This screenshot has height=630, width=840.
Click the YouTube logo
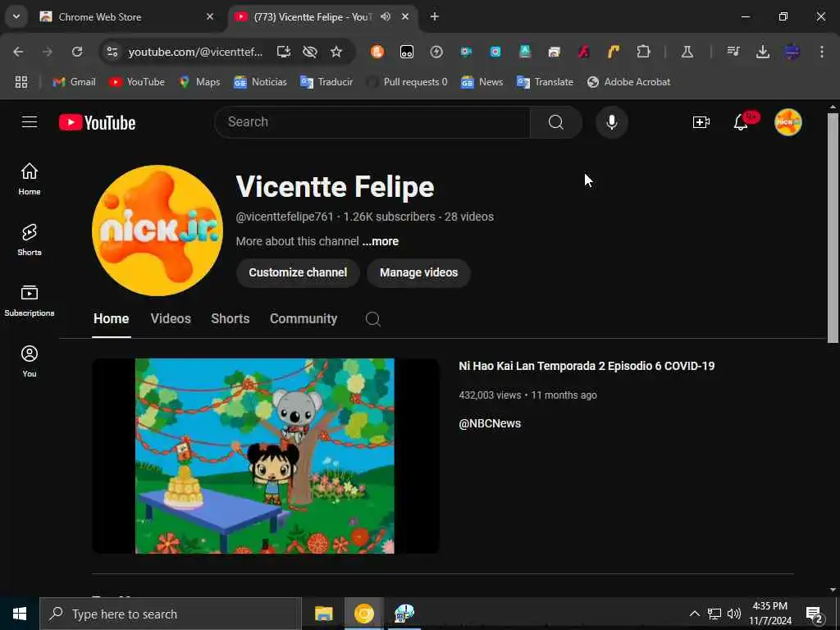click(x=97, y=122)
